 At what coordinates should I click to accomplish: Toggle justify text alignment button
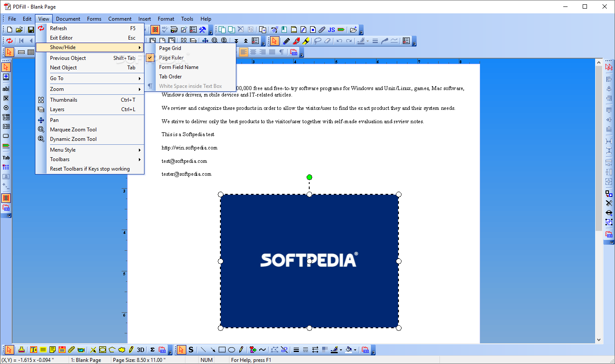[x=272, y=52]
